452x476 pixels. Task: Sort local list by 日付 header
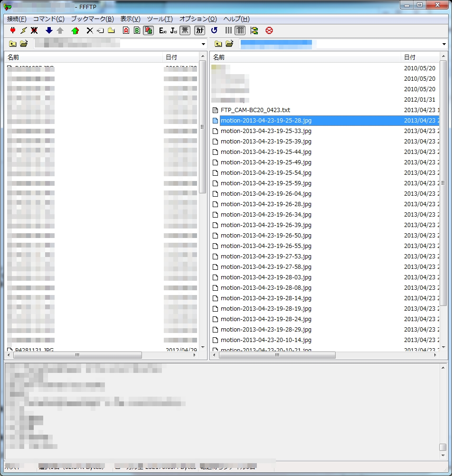click(181, 57)
